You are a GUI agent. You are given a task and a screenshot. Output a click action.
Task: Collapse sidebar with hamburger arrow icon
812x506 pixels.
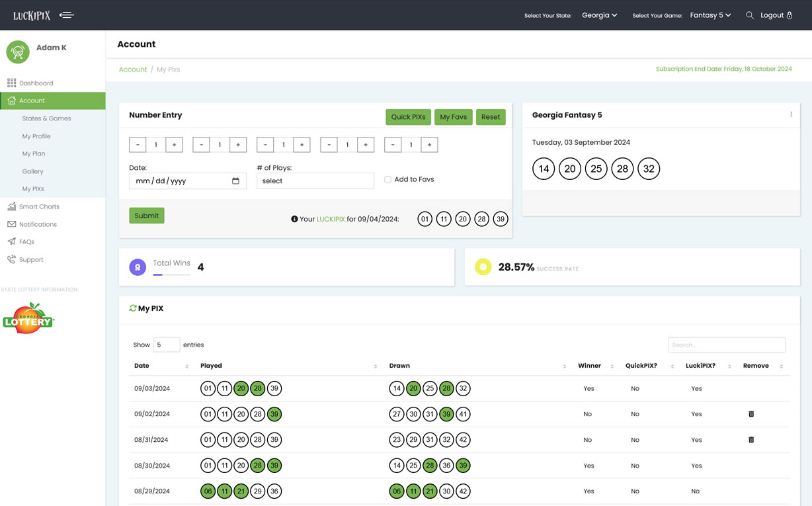click(67, 15)
